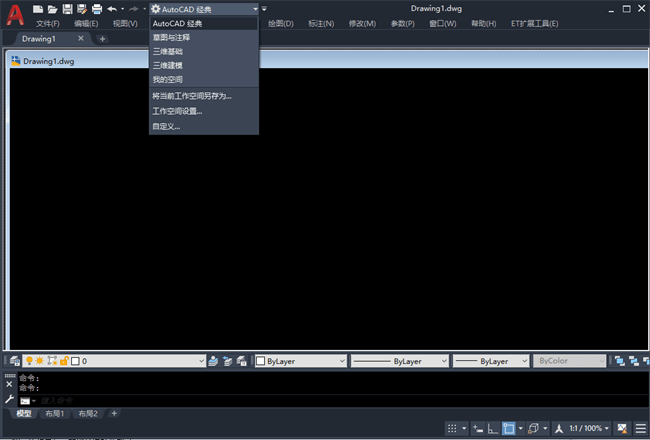Click the disabled ByColor plot style dropdown
This screenshot has height=440, width=650.
click(x=570, y=361)
